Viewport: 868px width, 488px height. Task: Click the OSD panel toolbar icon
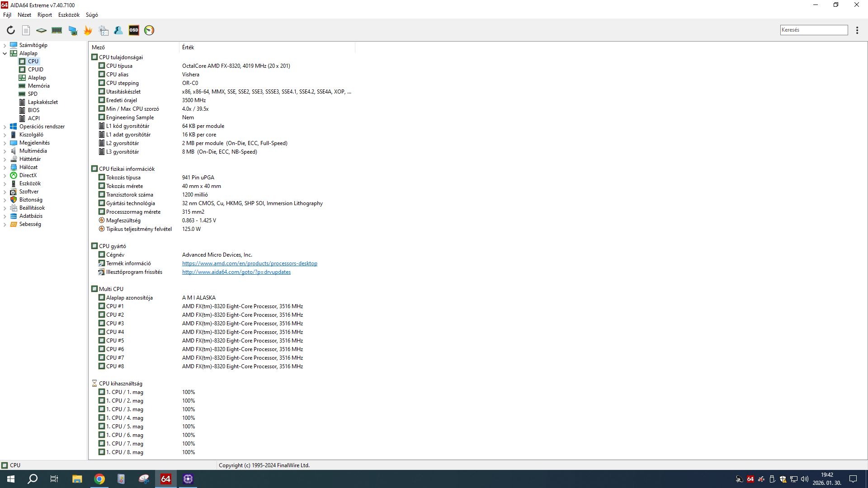[134, 30]
